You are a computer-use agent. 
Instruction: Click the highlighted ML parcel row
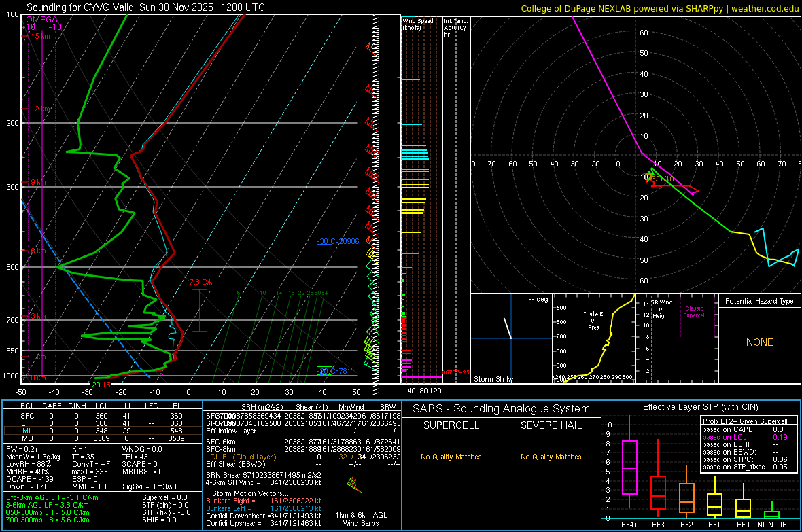pyautogui.click(x=101, y=431)
